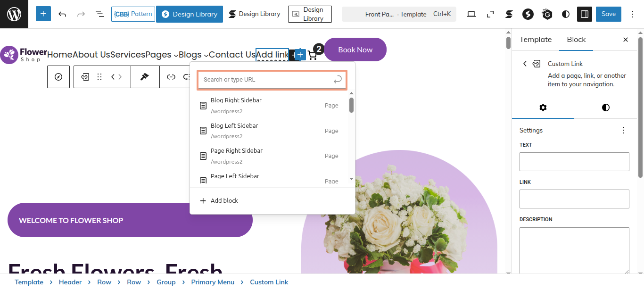Switch to the block Styles tab in sidebar

coord(606,108)
